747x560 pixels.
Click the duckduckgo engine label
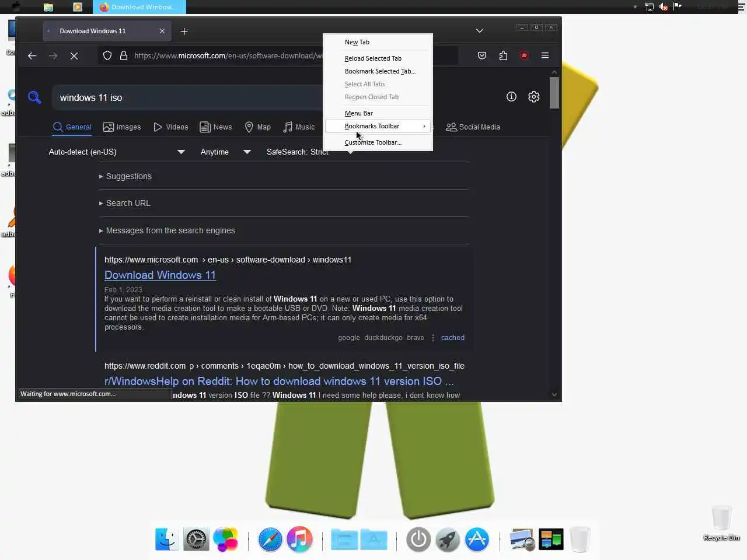(383, 338)
